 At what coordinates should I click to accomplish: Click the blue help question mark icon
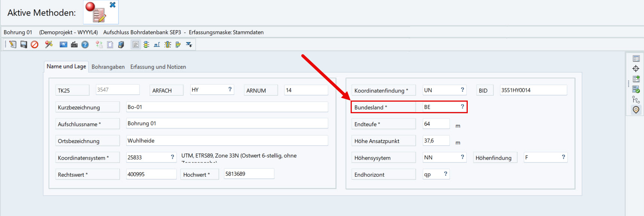coord(85,44)
